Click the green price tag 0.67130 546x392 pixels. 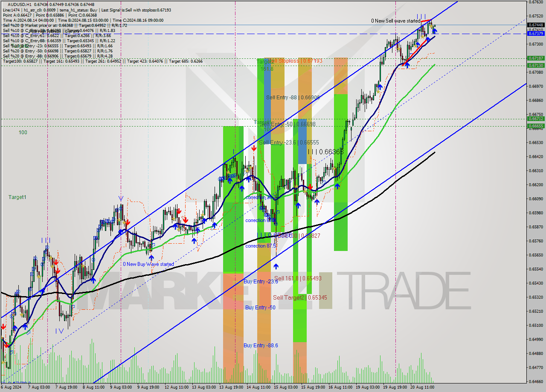coord(536,65)
